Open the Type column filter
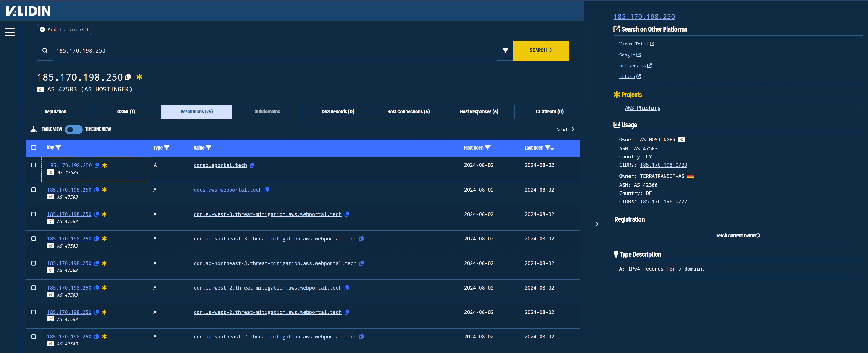Screen dimensions: 868x353 click(167, 148)
